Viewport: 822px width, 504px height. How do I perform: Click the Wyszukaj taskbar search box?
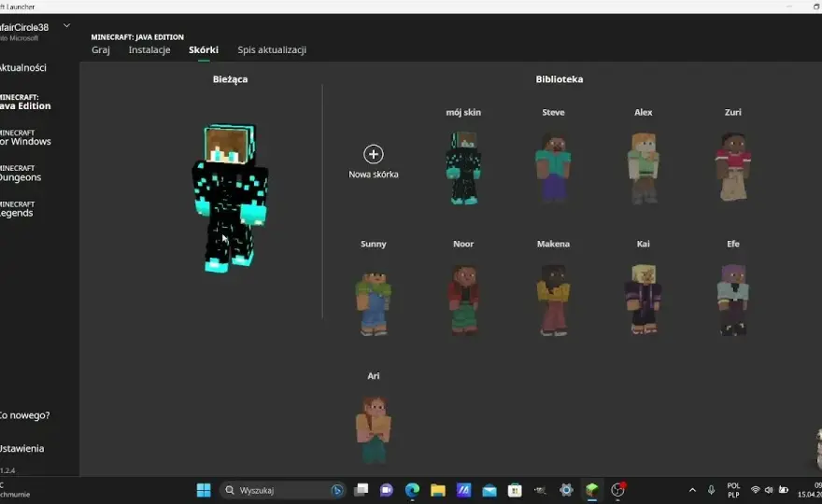point(282,490)
